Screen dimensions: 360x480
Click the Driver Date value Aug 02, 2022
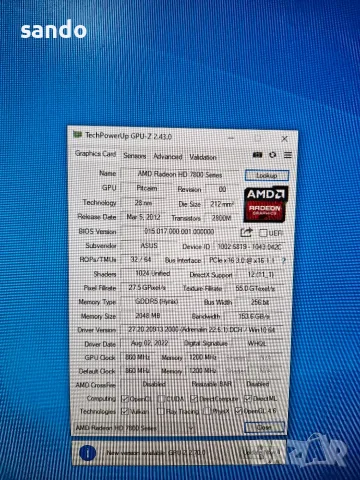(x=149, y=343)
